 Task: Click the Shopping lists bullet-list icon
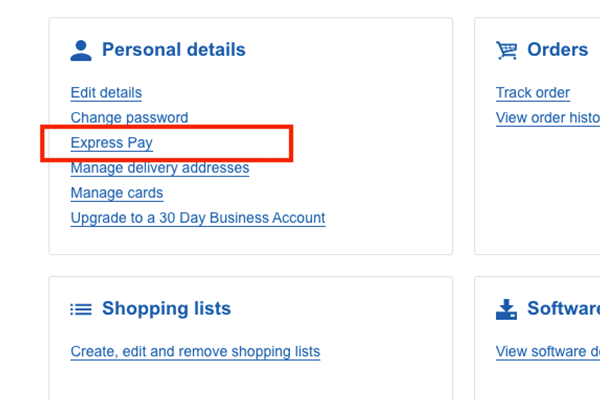81,309
